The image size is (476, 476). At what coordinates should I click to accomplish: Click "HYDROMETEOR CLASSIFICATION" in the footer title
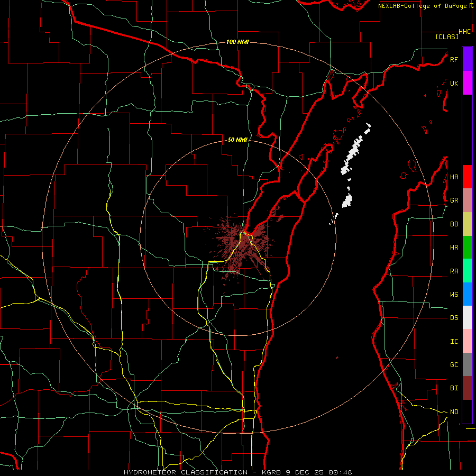[x=186, y=472]
